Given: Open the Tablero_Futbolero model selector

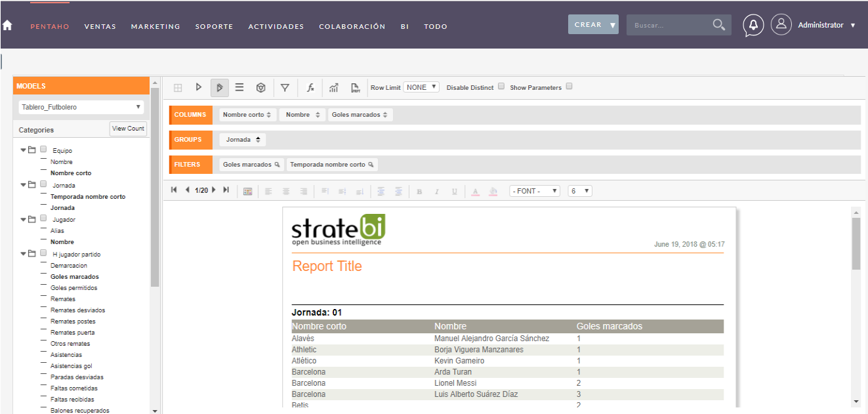Looking at the screenshot, I should (x=80, y=106).
